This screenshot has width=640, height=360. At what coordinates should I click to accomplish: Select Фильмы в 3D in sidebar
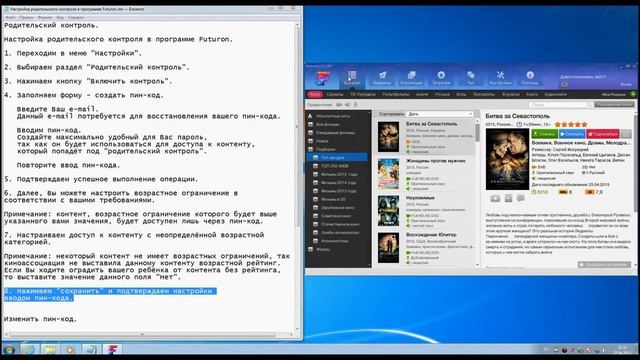click(x=333, y=199)
